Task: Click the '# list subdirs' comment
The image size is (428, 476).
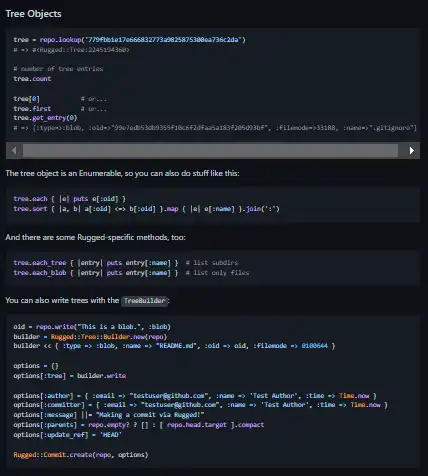Action: 212,263
